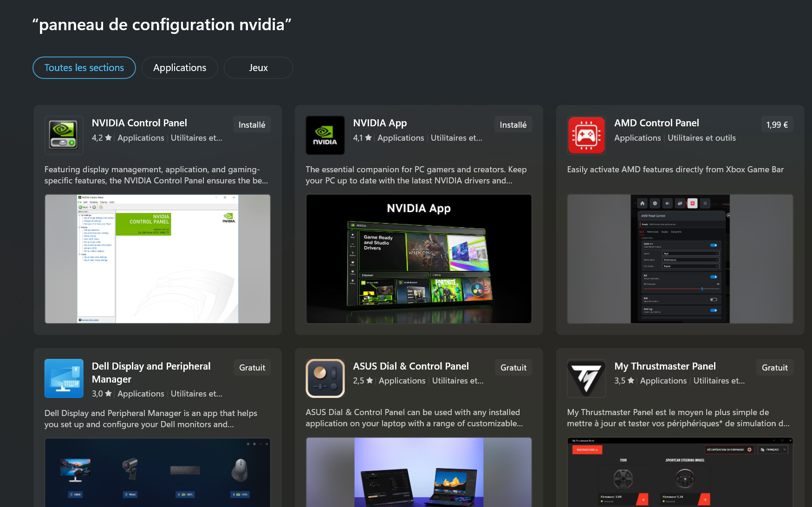Click Installé button on NVIDIA Control Panel
Screen dimensions: 812x507
click(252, 124)
